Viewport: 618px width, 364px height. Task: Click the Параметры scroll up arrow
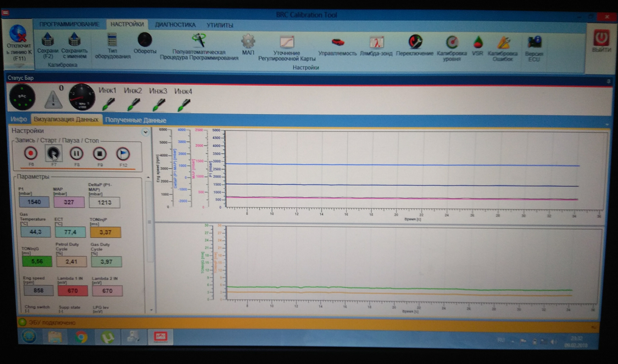pyautogui.click(x=148, y=177)
